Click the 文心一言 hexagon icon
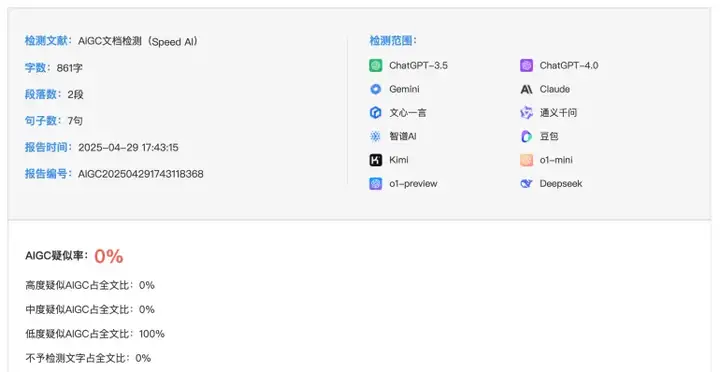Viewport: 720px width, 372px height. point(376,113)
